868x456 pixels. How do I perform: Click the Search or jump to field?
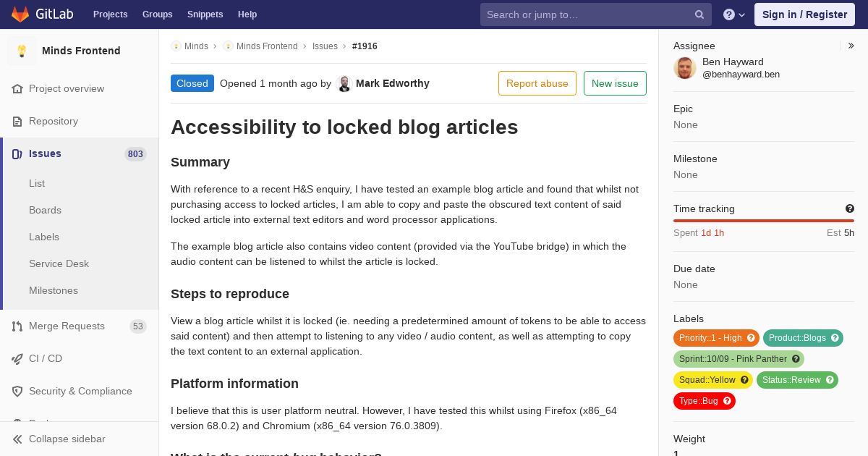(x=596, y=14)
